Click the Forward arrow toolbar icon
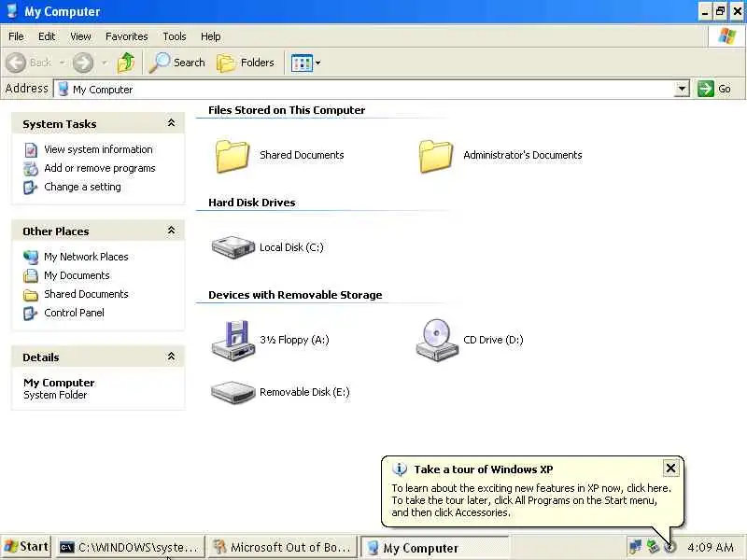Viewport: 747px width, 560px height. point(83,63)
